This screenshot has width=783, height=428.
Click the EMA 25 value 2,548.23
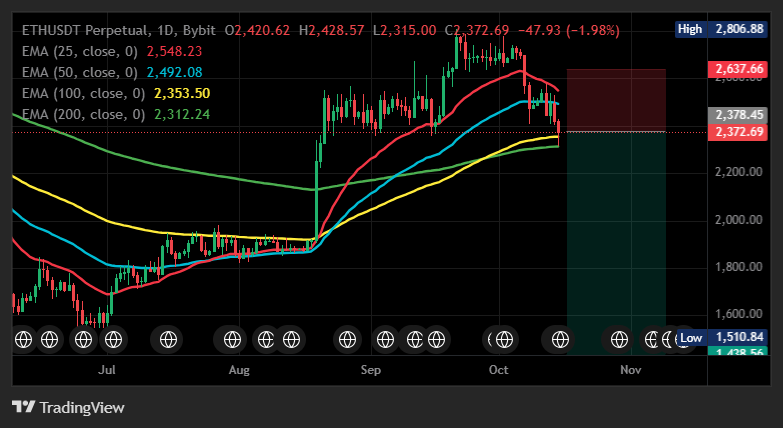174,51
